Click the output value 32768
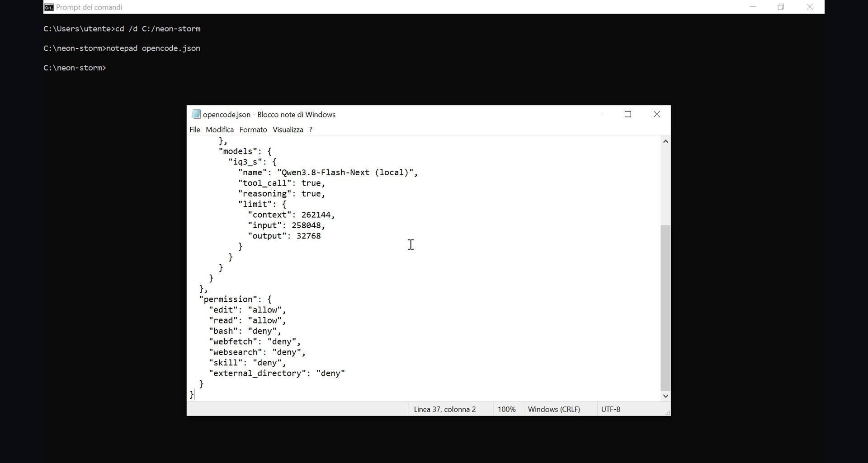The image size is (868, 463). pos(309,236)
